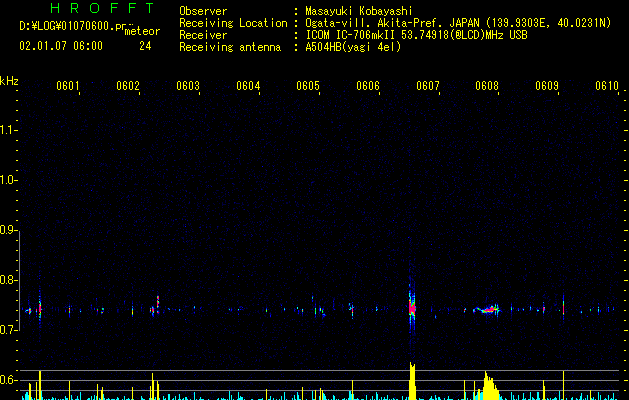
Task: Click observer name Masayuki Kobayashi
Action: 359,11
